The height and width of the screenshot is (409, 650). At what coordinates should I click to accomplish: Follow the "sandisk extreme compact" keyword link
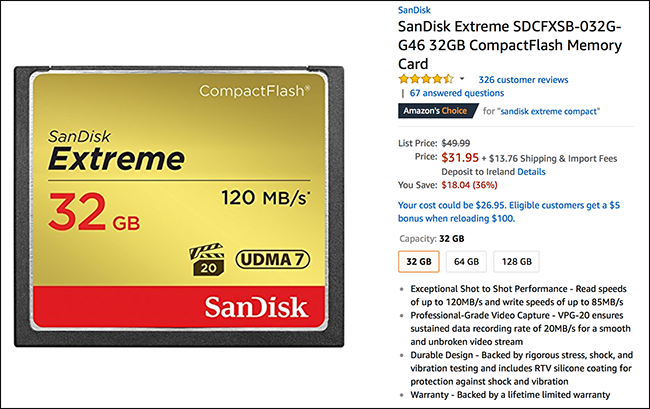(x=547, y=111)
